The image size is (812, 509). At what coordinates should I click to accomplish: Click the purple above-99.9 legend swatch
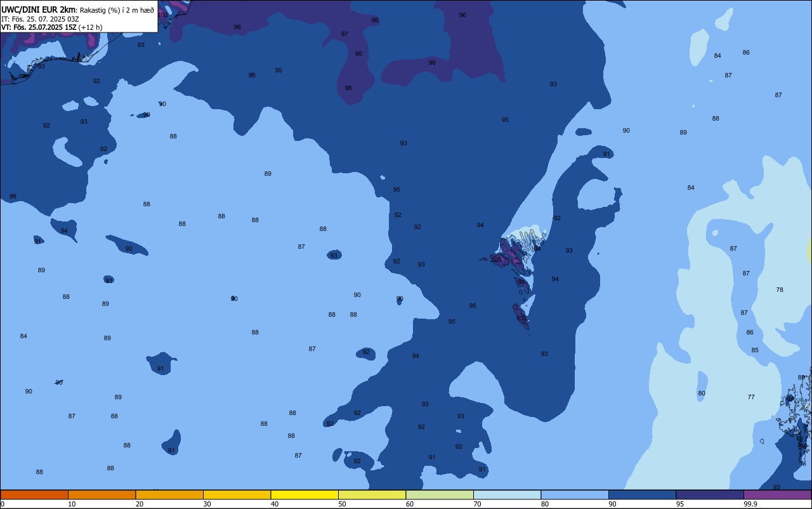click(x=777, y=494)
